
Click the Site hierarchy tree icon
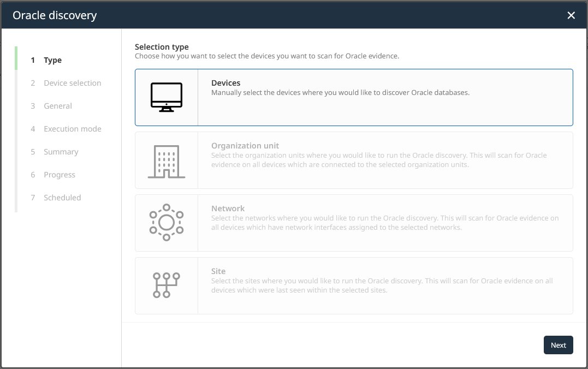pos(167,285)
